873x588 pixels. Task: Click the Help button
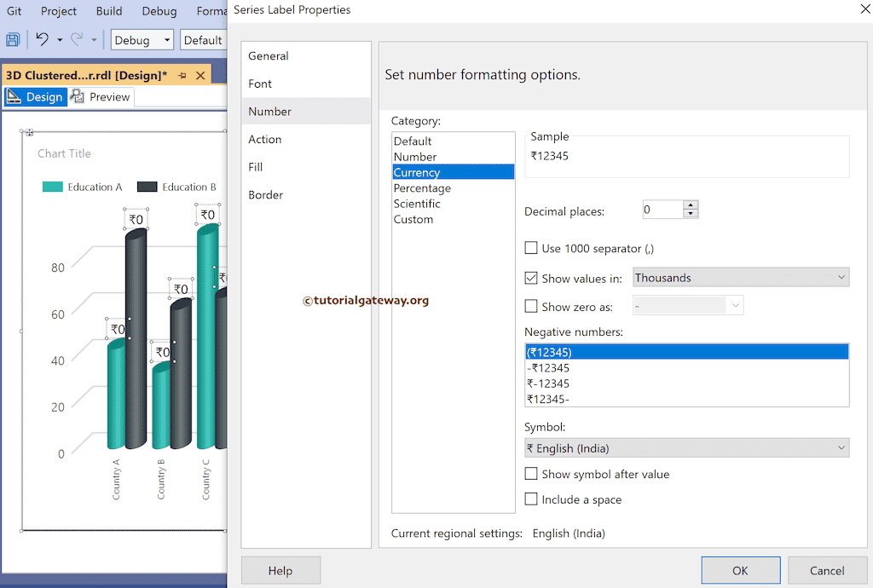[x=280, y=569]
